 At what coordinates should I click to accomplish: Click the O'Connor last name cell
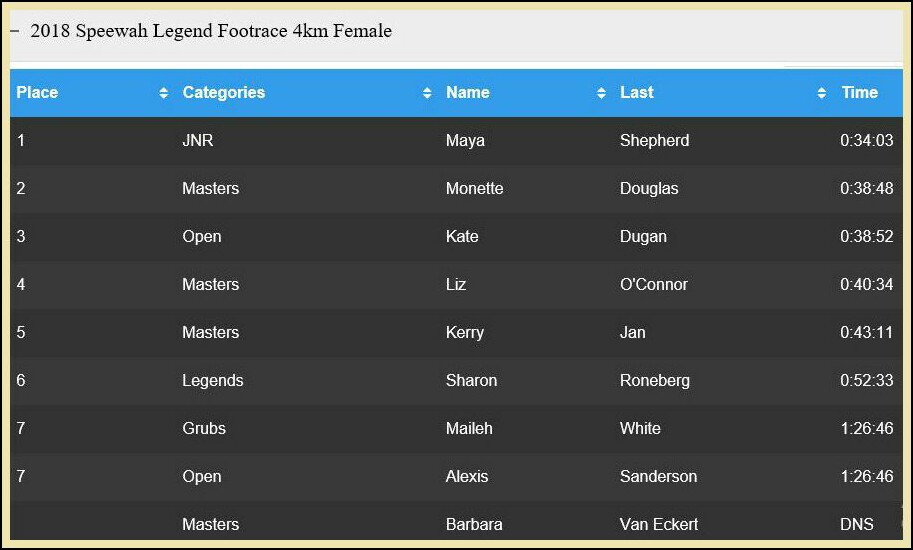click(654, 285)
